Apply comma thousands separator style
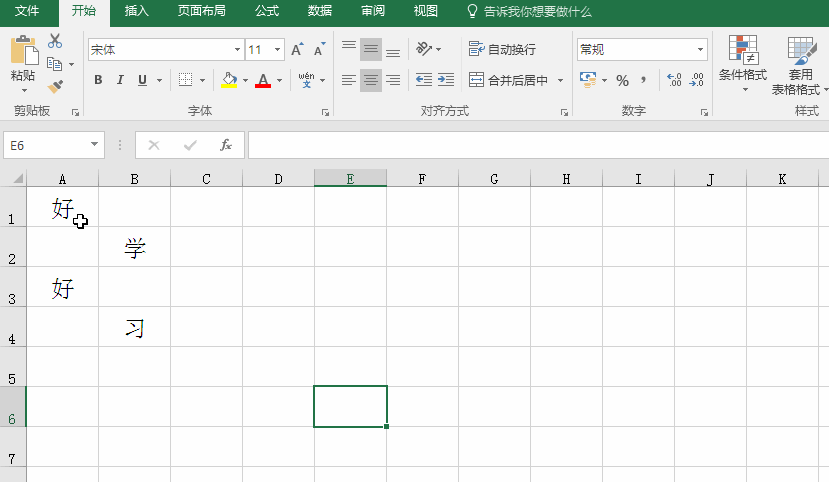Viewport: 829px width, 482px height. pos(643,80)
